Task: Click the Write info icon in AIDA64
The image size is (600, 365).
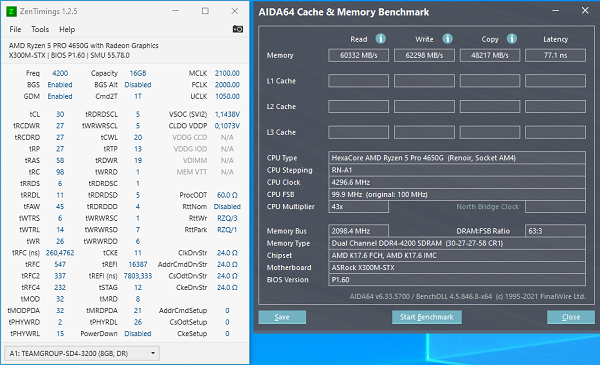Action: tap(447, 39)
